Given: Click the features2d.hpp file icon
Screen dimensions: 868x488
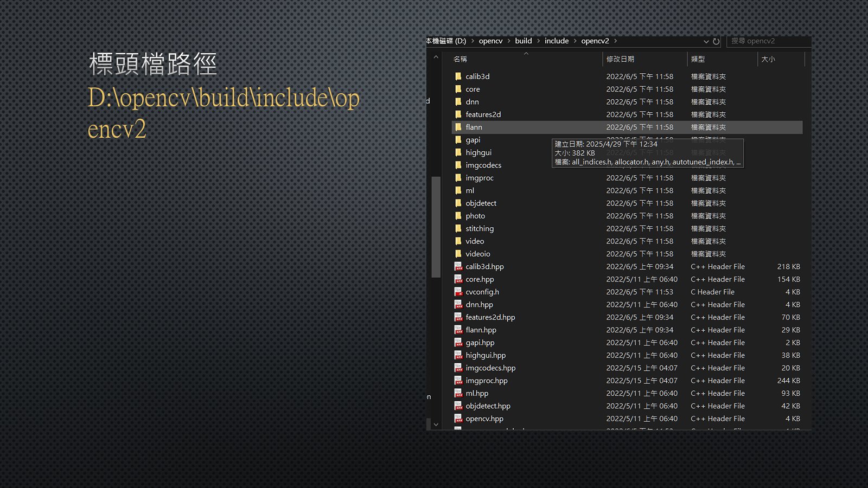Looking at the screenshot, I should click(458, 317).
